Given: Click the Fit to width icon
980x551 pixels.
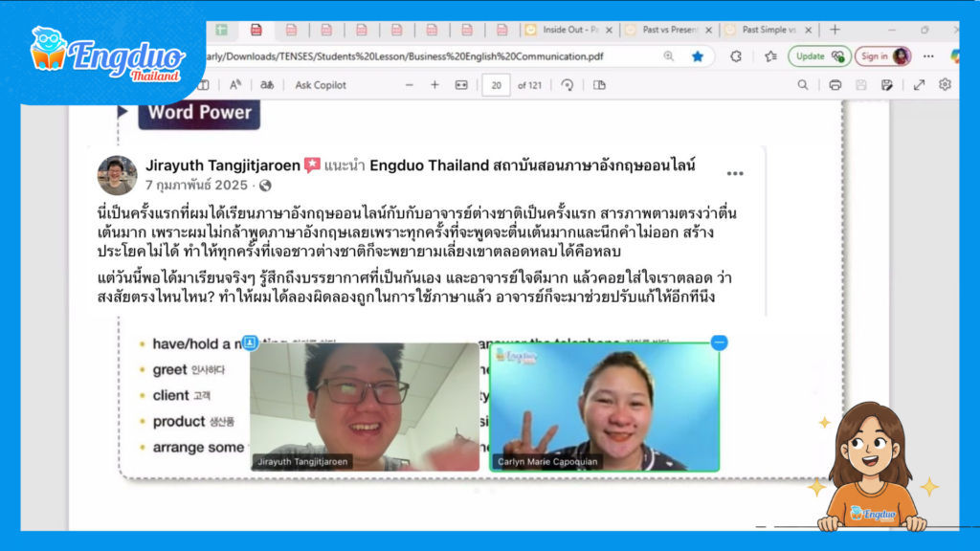Looking at the screenshot, I should coord(461,85).
